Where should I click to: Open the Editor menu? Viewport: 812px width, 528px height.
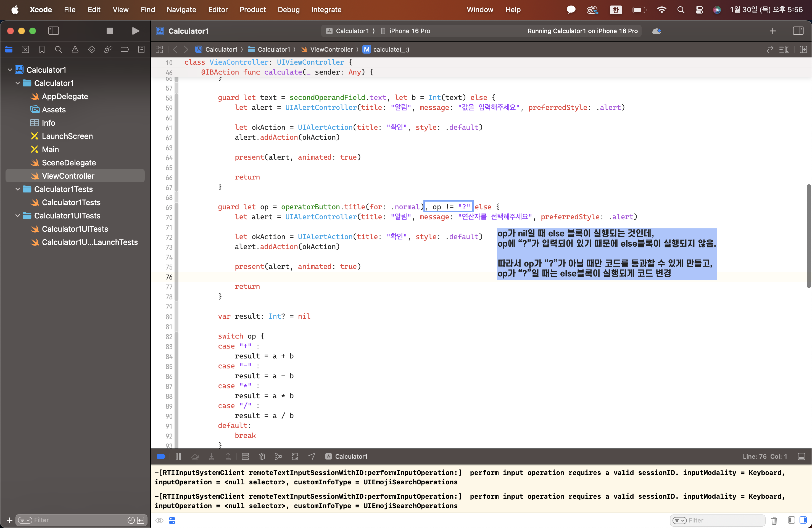click(x=218, y=10)
